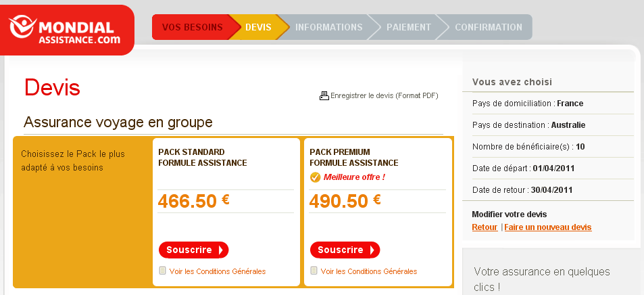
Task: Open the Vos Besoins step
Action: click(x=192, y=27)
